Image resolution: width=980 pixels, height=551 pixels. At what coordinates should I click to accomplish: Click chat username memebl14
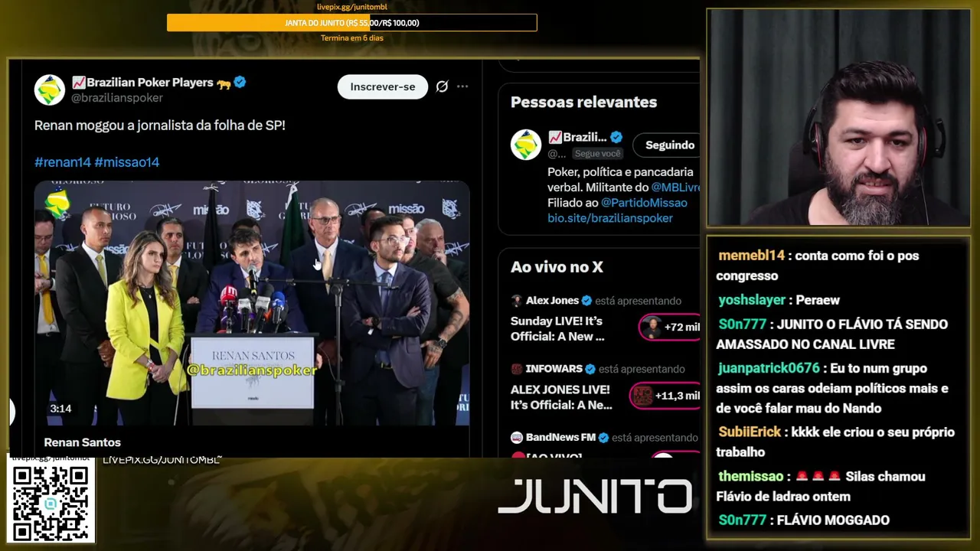tap(752, 256)
